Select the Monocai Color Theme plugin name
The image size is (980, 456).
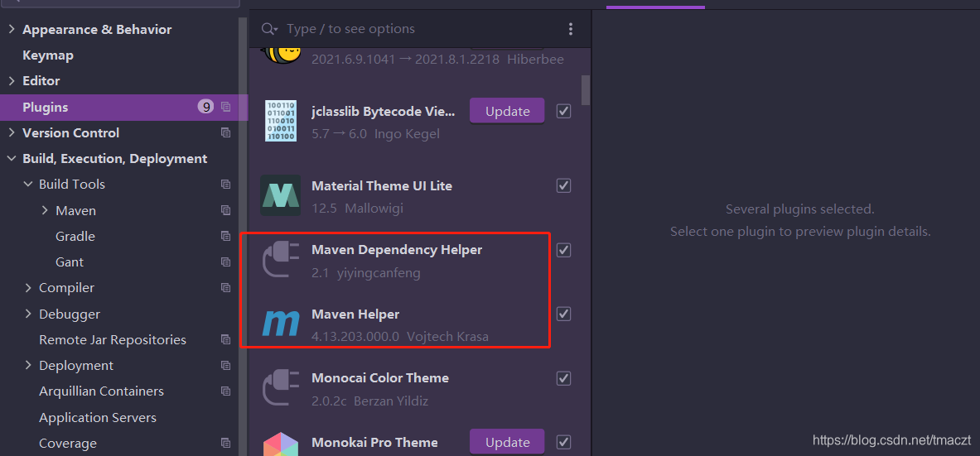380,378
